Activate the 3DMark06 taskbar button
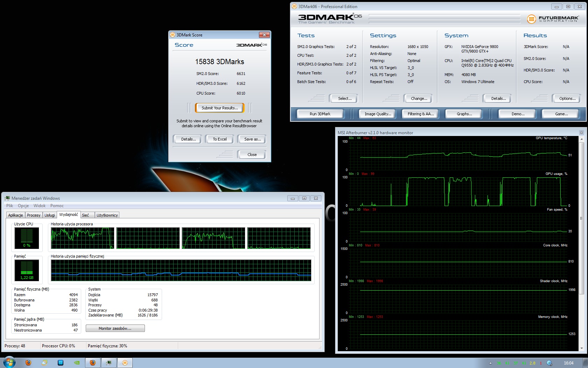Screen dimensions: 588x368 (125, 363)
